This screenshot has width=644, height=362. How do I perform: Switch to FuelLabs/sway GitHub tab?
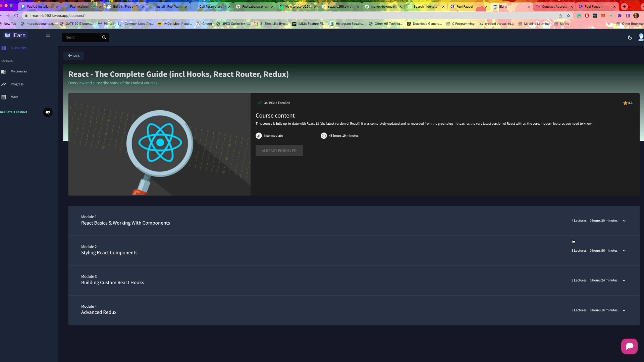[255, 7]
